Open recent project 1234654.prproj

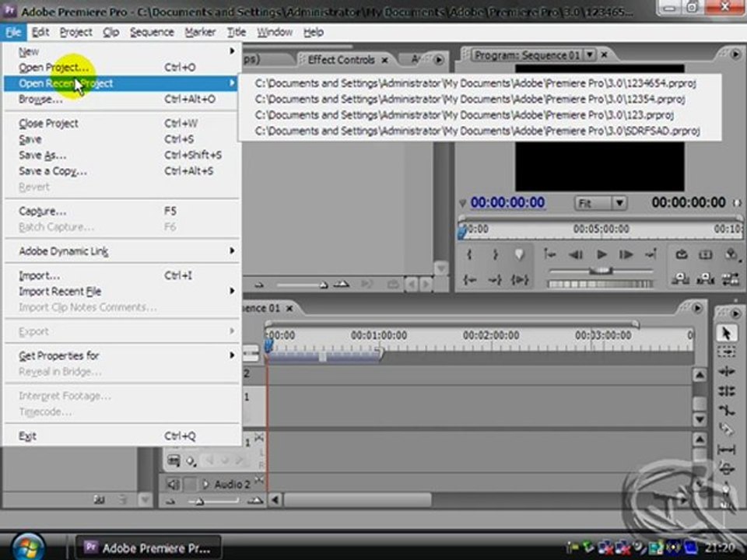475,83
